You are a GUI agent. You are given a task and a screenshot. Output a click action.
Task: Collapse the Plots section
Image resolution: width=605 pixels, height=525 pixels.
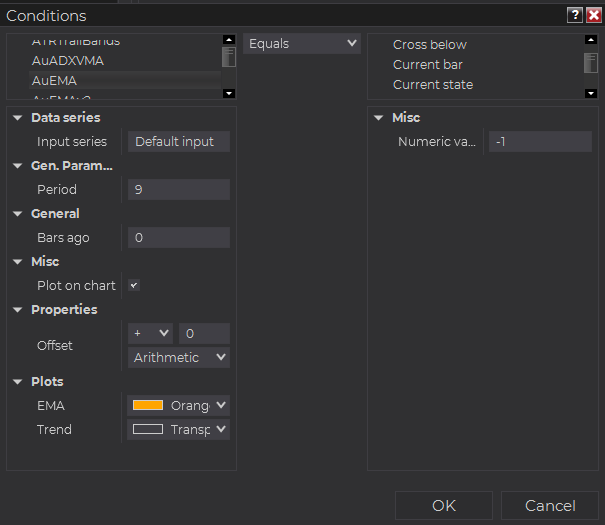click(x=18, y=382)
